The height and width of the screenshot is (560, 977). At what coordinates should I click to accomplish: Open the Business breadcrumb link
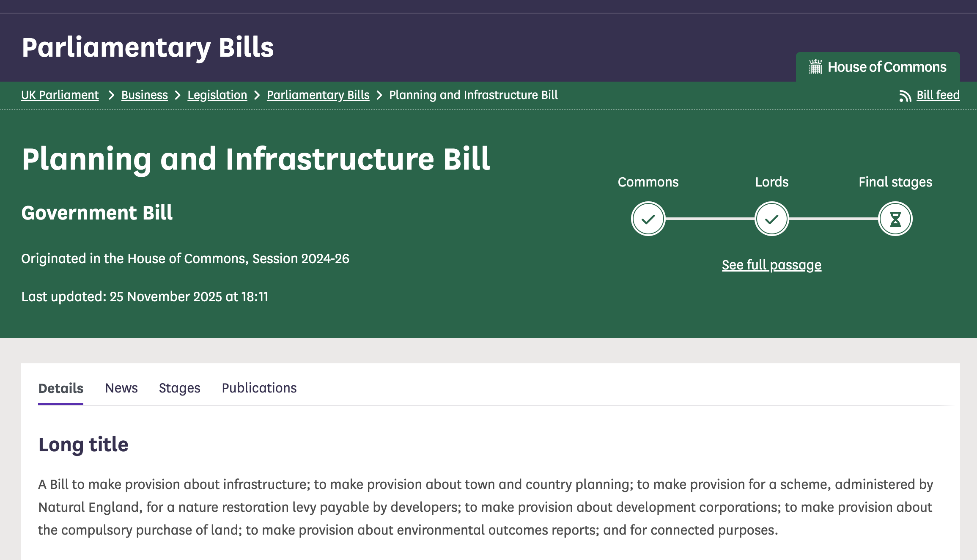[x=144, y=96]
